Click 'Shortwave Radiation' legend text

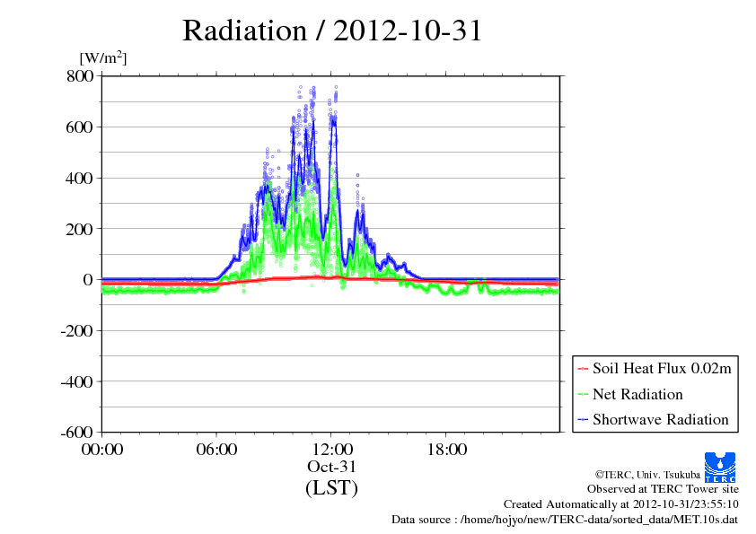coord(661,419)
